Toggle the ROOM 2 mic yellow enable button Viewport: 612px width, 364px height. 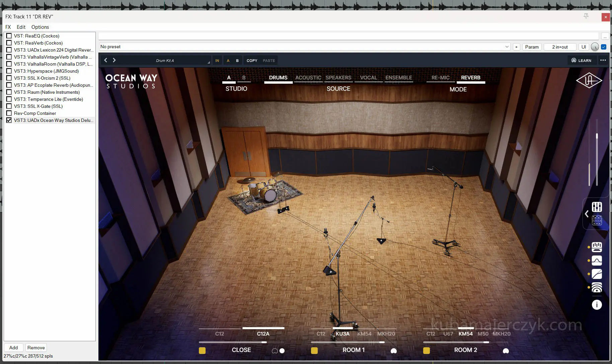coord(426,351)
